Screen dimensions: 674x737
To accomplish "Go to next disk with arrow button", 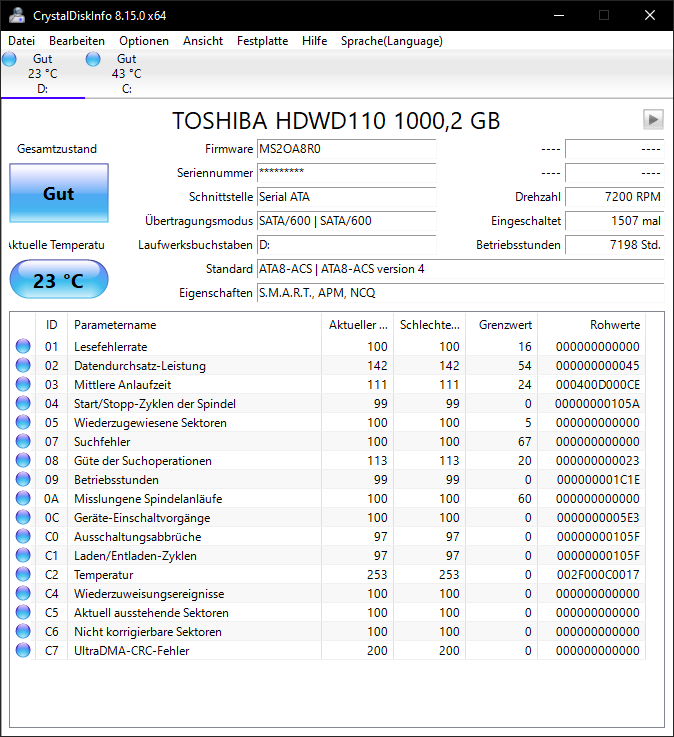I will tap(653, 119).
